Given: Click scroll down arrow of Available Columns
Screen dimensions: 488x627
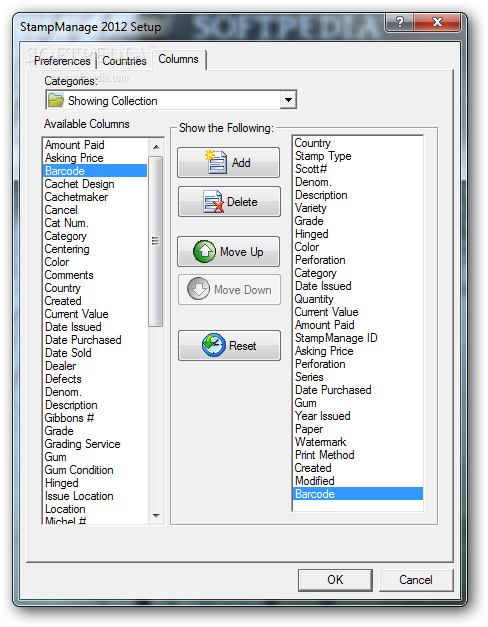Looking at the screenshot, I should [156, 516].
